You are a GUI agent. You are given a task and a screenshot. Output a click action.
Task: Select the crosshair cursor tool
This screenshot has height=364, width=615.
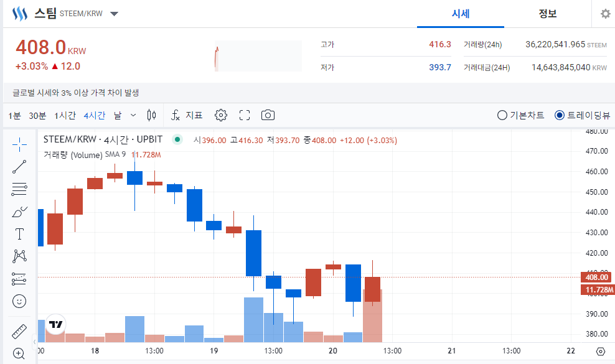pyautogui.click(x=19, y=145)
